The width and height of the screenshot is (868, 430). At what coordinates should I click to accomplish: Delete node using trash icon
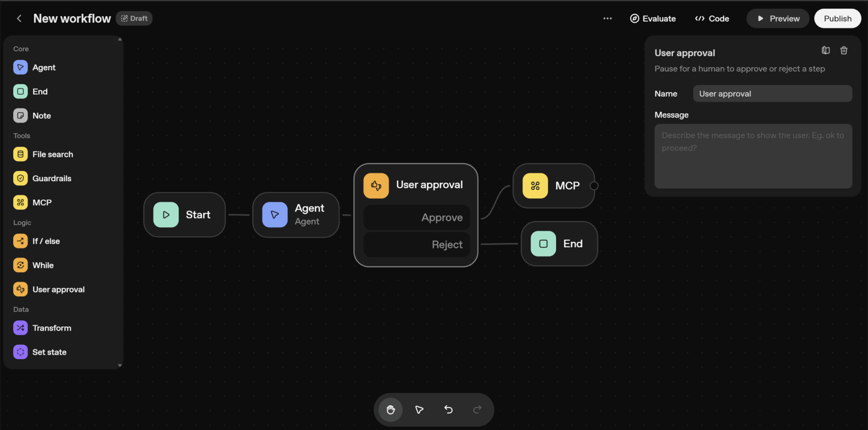844,50
